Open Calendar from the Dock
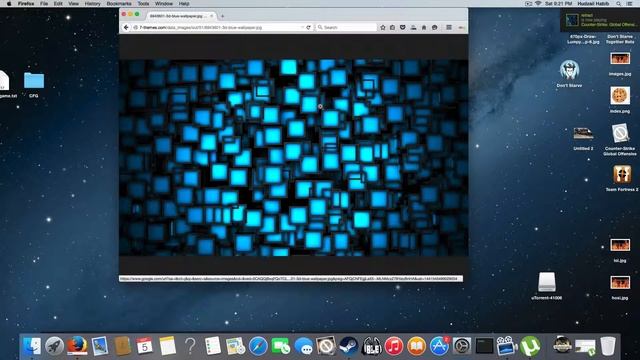Image resolution: width=640 pixels, height=360 pixels. coord(144,346)
